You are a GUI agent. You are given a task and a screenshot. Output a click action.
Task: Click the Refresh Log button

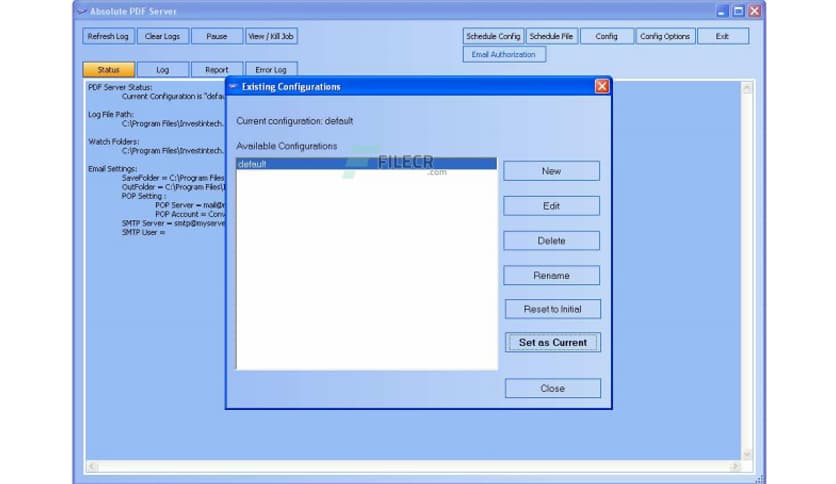click(108, 36)
